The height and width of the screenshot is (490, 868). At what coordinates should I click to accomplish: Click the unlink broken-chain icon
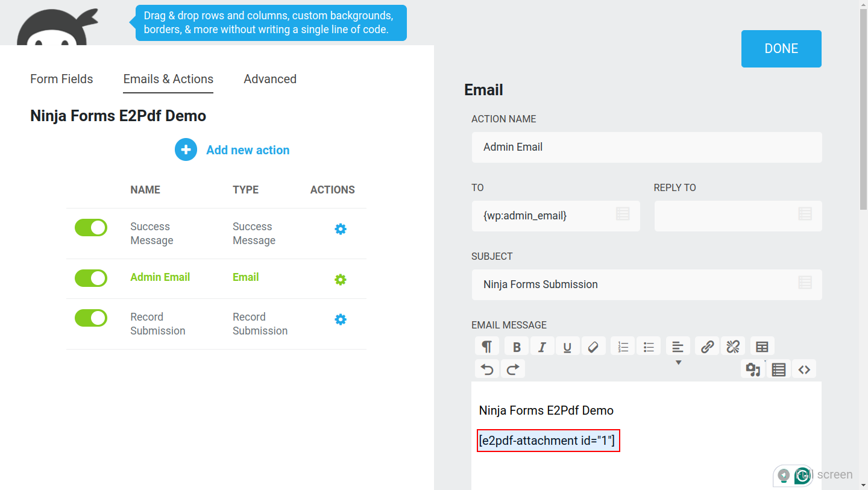tap(733, 347)
